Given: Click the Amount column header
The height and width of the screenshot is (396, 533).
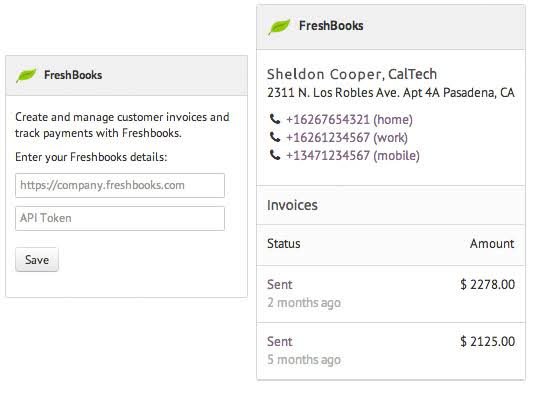Looking at the screenshot, I should click(492, 244).
